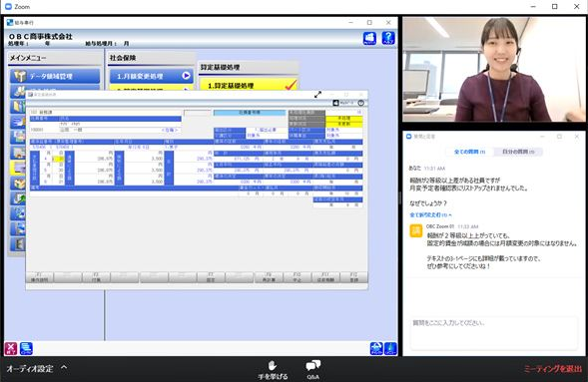The height and width of the screenshot is (382, 588).
Task: Click the red X exit icon at bottom-left
Action: (x=11, y=348)
